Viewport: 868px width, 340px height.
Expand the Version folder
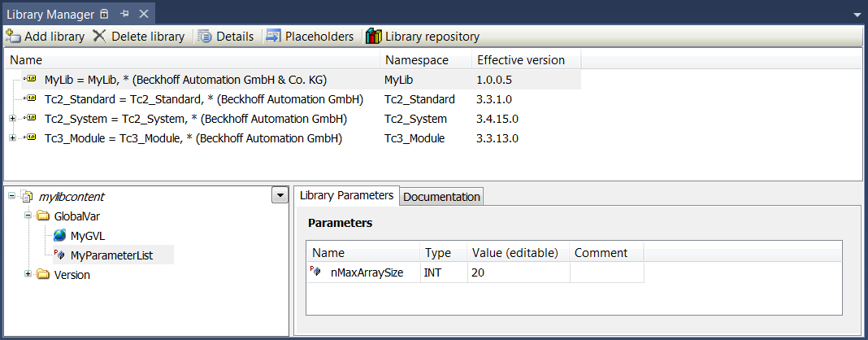[28, 274]
